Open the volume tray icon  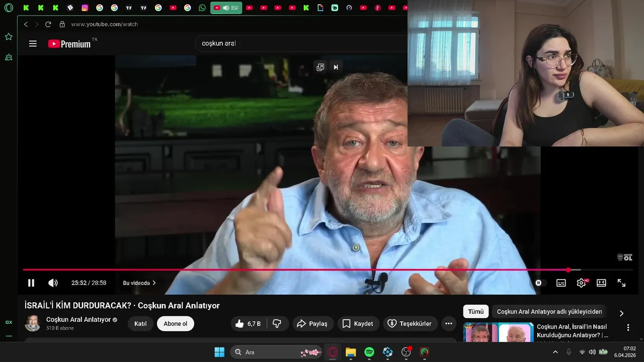click(592, 352)
